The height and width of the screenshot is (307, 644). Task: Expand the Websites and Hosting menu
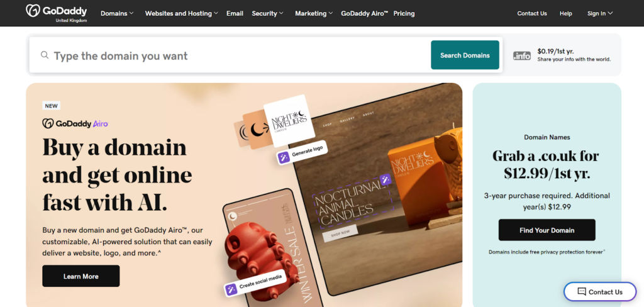pyautogui.click(x=182, y=13)
